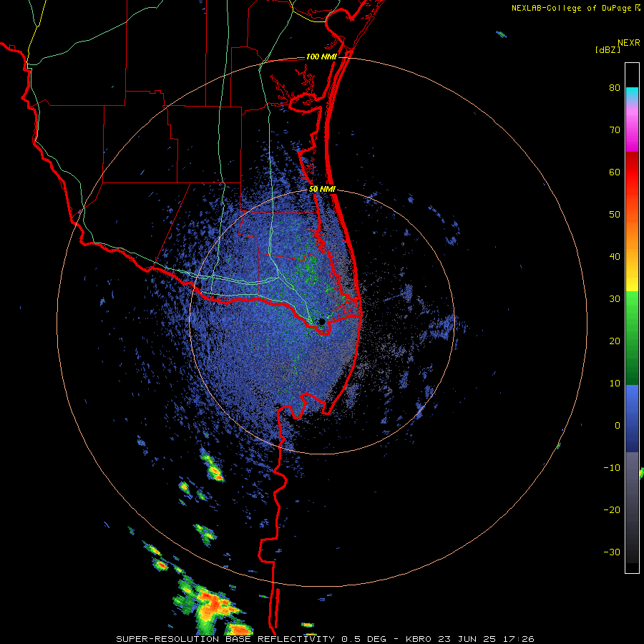
Task: Click the 10 value on the dBZ scale
Action: (x=615, y=384)
